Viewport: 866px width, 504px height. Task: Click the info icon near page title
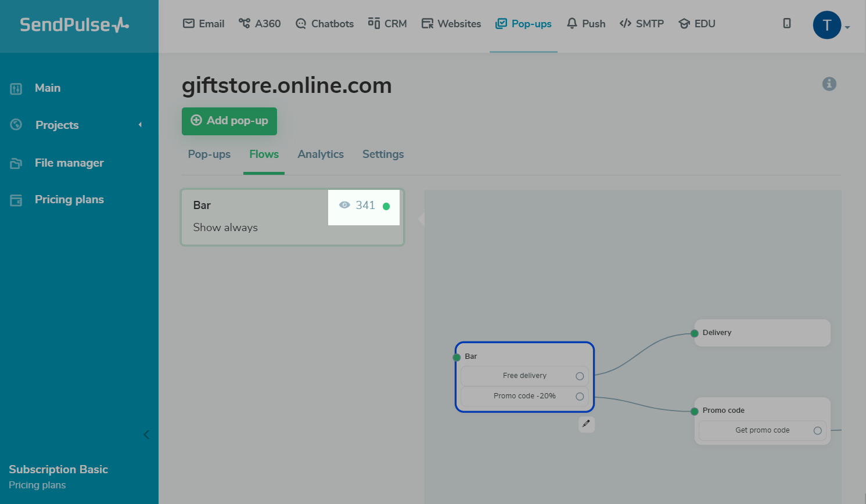pos(829,84)
